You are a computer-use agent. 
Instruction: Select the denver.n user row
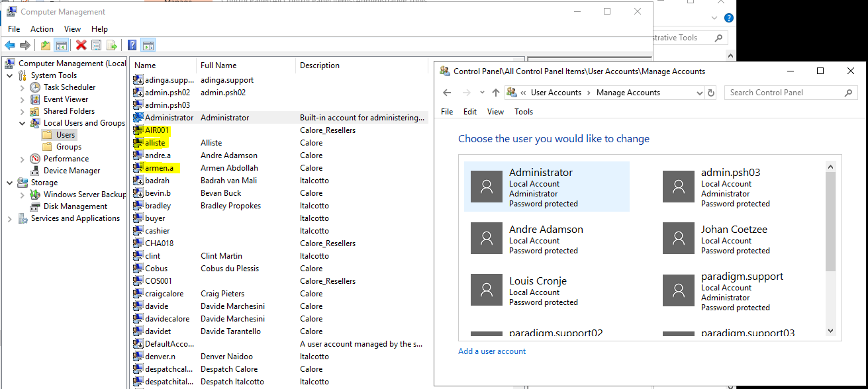coord(280,357)
